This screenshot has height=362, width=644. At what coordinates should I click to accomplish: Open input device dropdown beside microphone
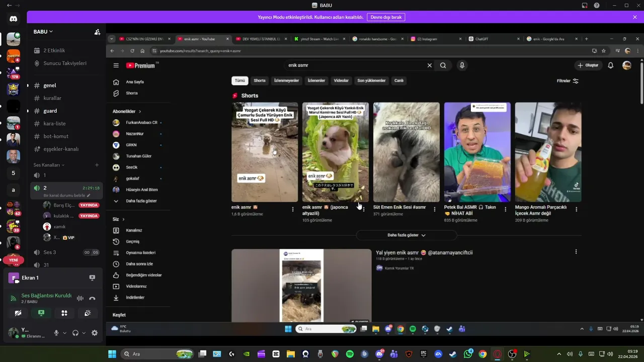pos(64,333)
